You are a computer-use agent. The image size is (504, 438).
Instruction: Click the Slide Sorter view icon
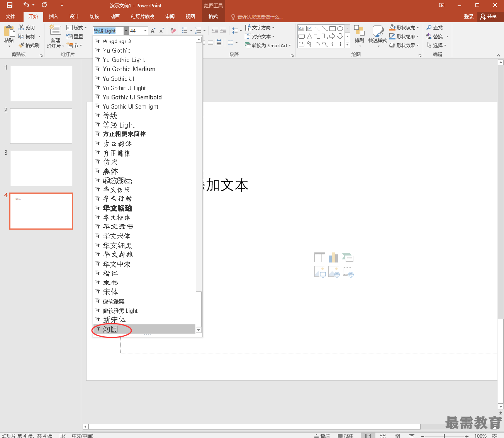(x=382, y=436)
